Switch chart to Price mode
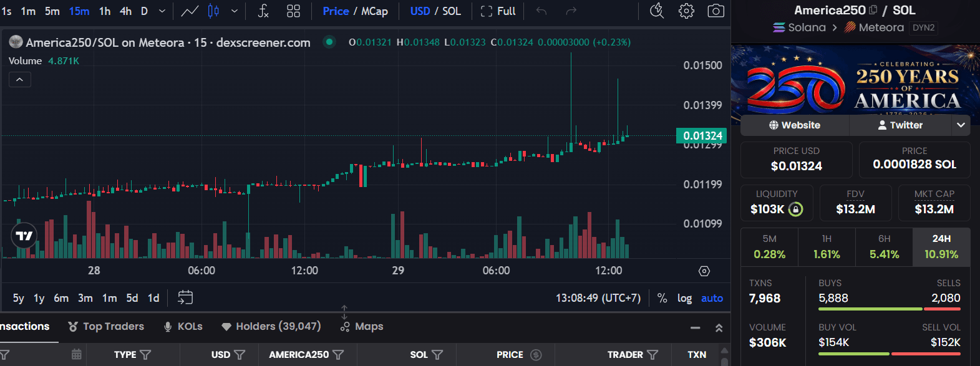Screen dimensions: 980x366 [336, 11]
